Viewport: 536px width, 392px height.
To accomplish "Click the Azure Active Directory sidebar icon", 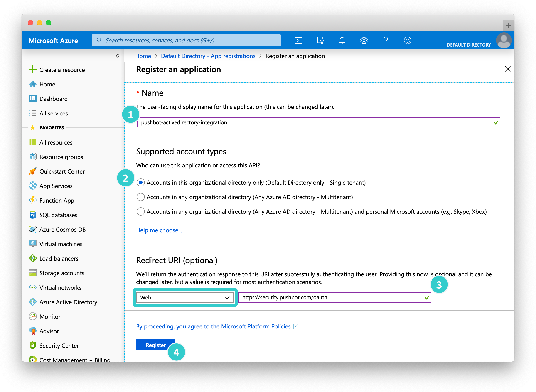I will (x=32, y=302).
